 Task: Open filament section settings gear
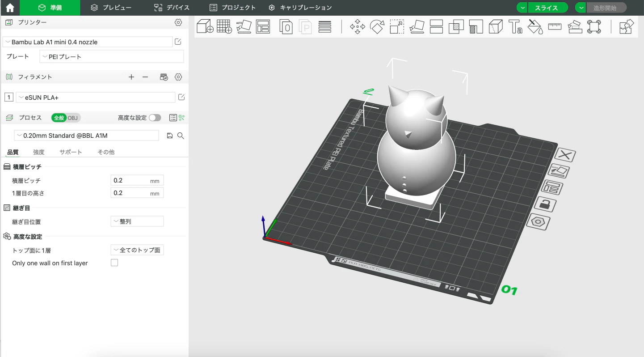tap(178, 77)
